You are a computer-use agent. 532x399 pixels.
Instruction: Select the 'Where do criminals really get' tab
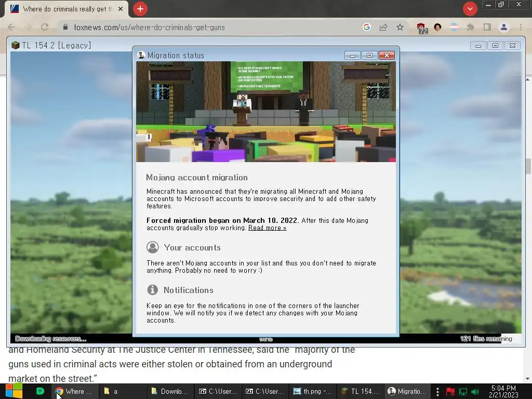66,9
